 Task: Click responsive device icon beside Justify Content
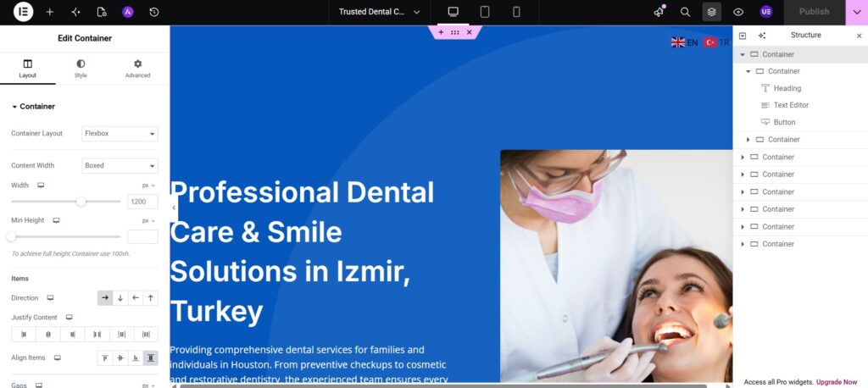(x=70, y=318)
